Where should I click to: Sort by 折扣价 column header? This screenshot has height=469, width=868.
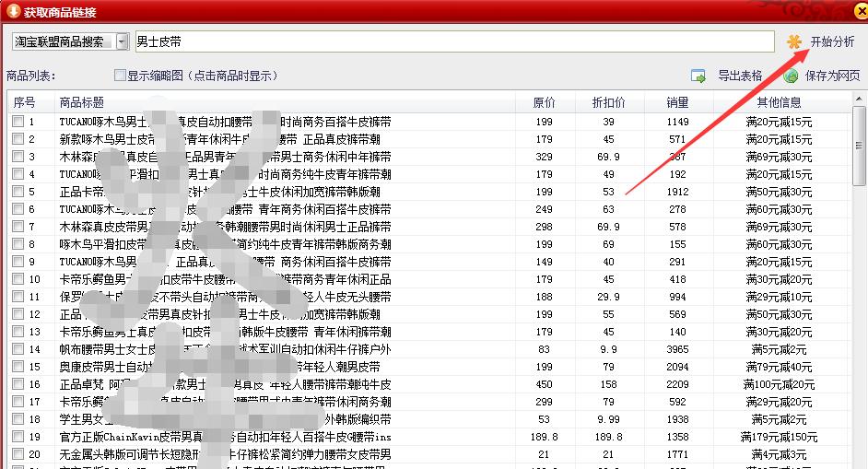[x=609, y=102]
